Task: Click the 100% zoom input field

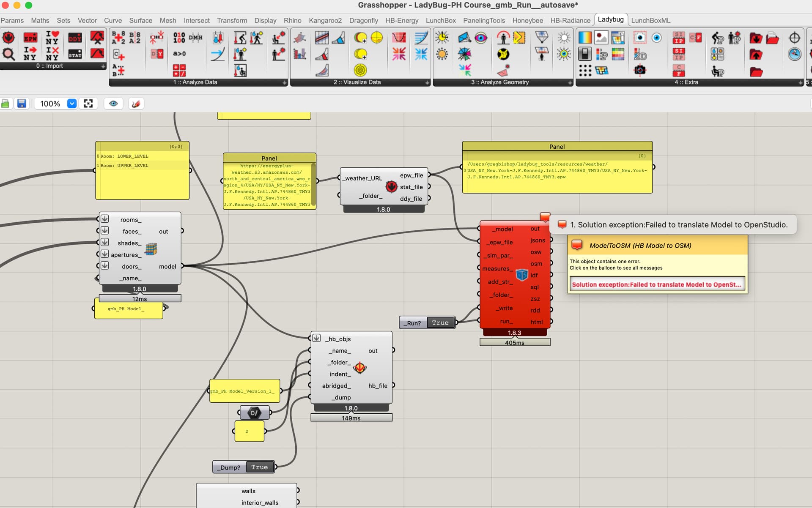Action: point(50,104)
